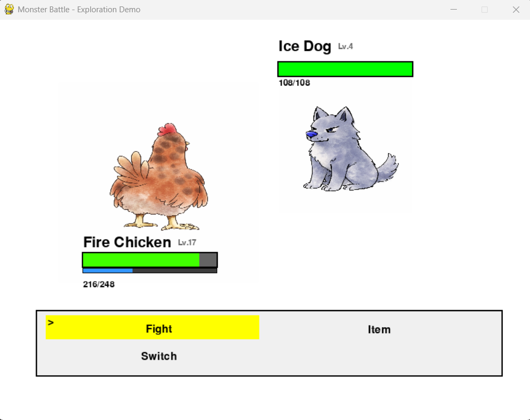This screenshot has height=420, width=530.
Task: Click the Pygame app icon in title bar
Action: (9, 9)
